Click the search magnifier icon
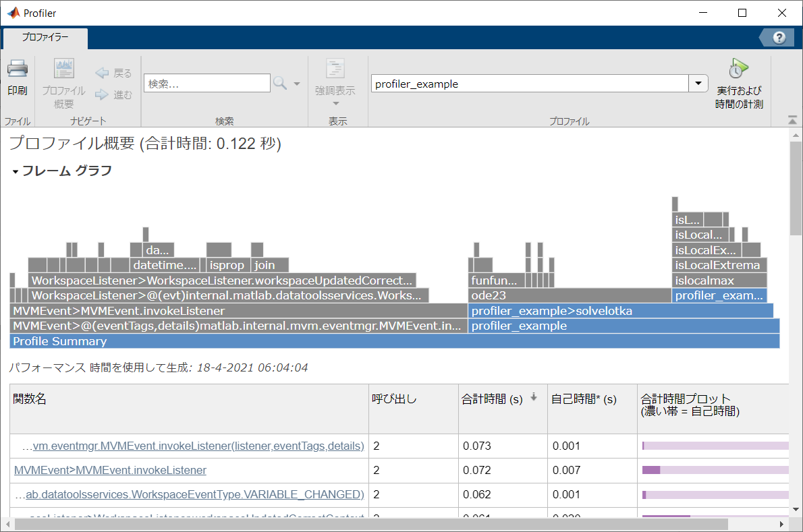803x532 pixels. 279,84
